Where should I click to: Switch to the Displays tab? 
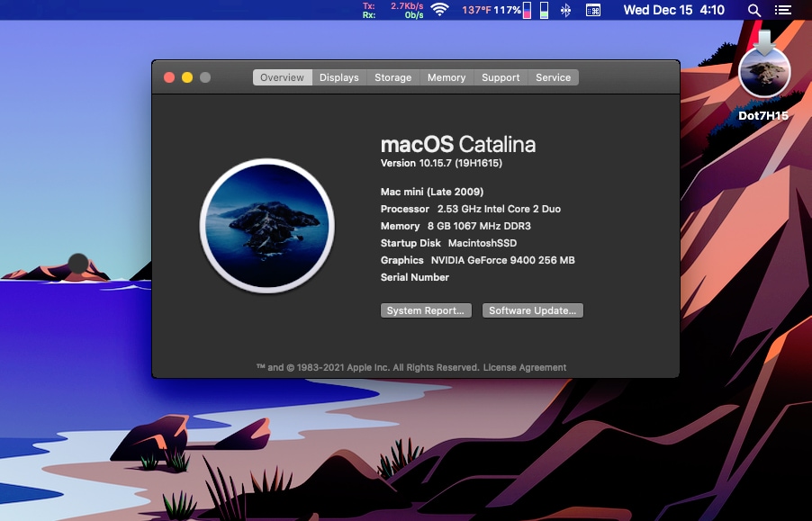[x=339, y=77]
